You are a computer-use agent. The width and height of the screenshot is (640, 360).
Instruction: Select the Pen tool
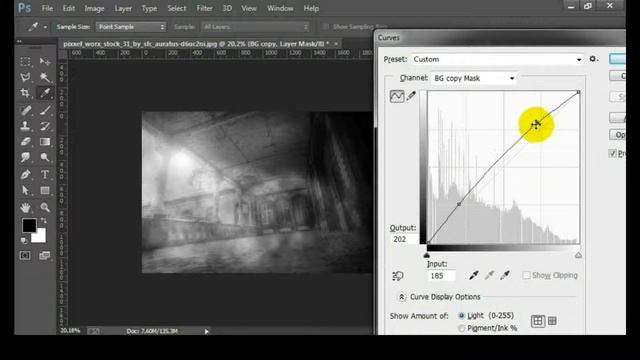[25, 175]
